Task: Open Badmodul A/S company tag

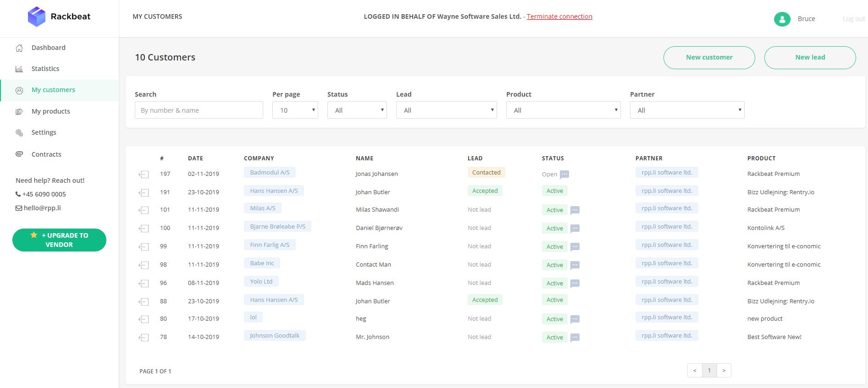Action: pyautogui.click(x=270, y=173)
